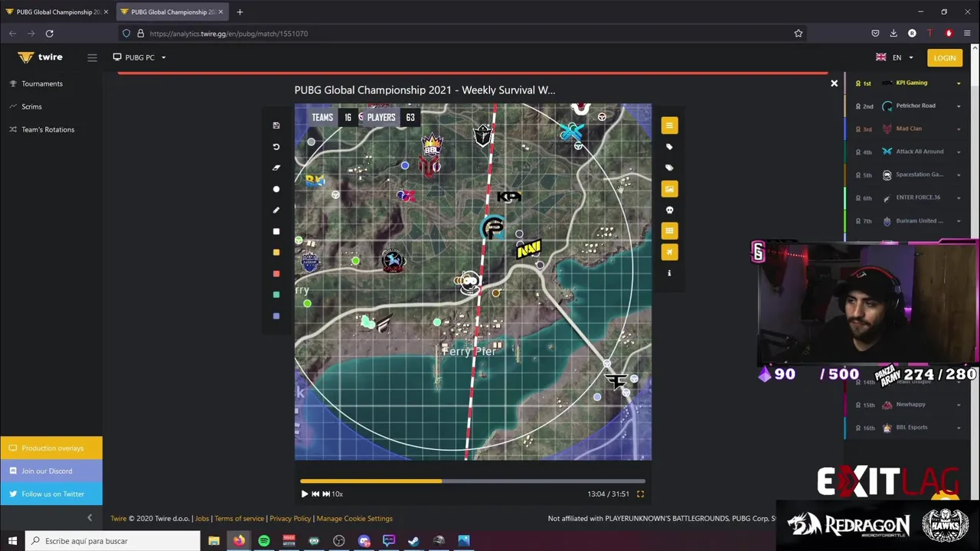
Task: Toggle the yellow list menu button beside the map
Action: coord(669,126)
